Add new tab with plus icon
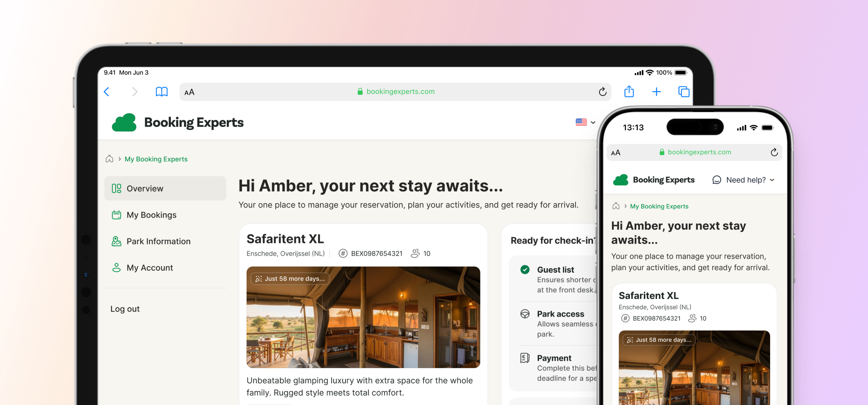Screen dimensions: 868x405 [x=657, y=92]
